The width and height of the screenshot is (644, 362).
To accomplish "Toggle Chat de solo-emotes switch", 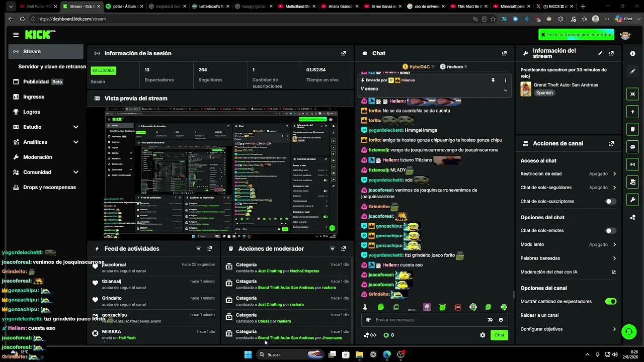I will point(610,231).
